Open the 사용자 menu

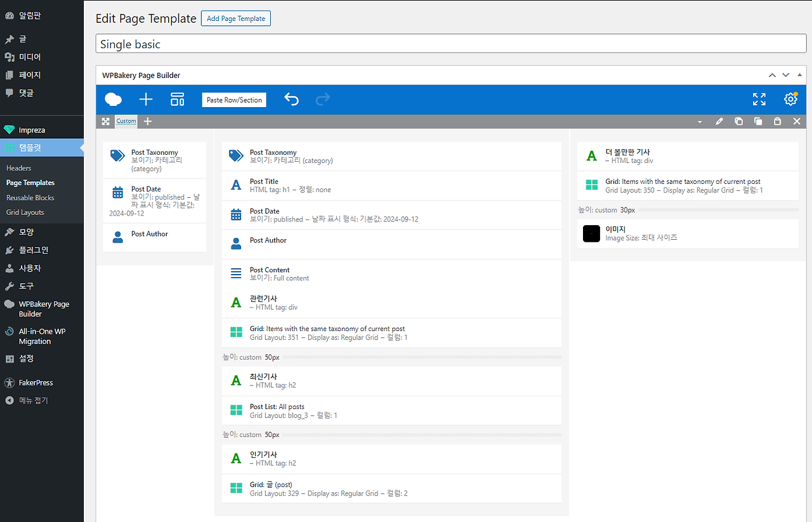(42, 268)
